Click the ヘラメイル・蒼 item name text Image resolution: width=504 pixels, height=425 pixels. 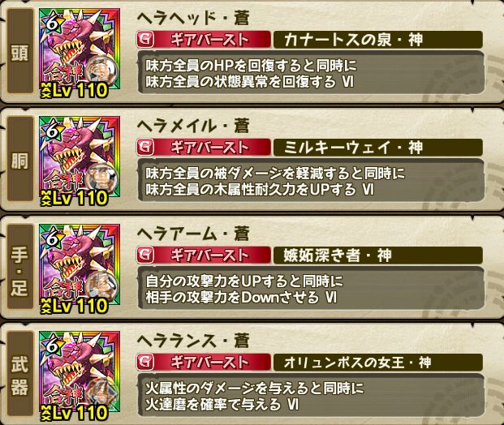pos(193,126)
